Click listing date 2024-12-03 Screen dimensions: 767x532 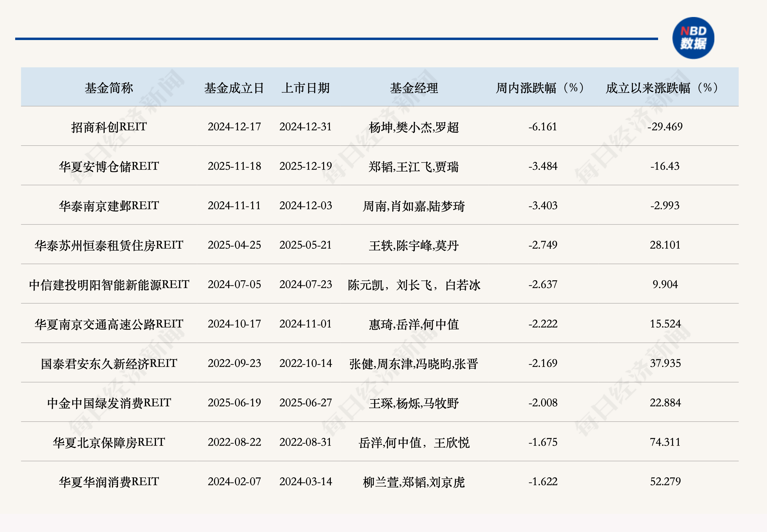(x=306, y=205)
